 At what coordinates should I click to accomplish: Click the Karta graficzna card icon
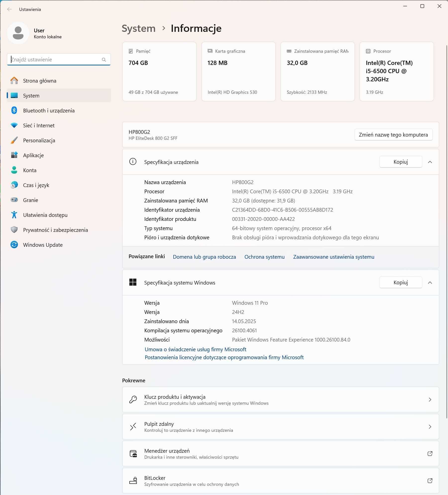(210, 51)
